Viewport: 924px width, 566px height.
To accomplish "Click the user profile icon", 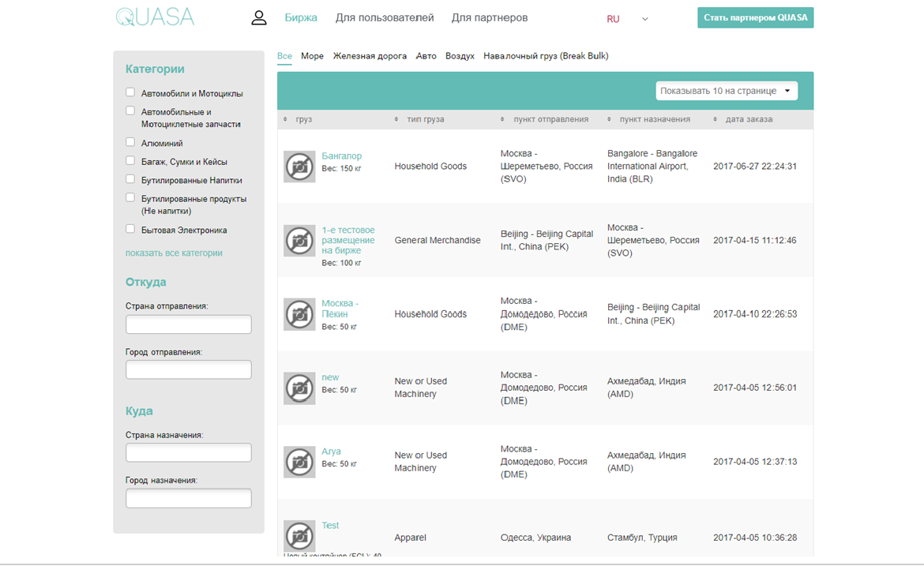I will point(259,17).
